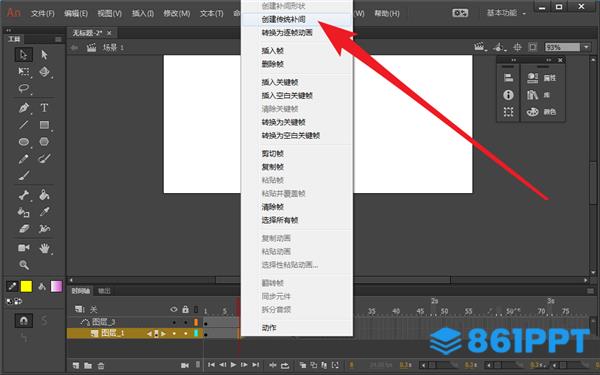
Task: Open the 库 (Library) panel
Action: [539, 95]
